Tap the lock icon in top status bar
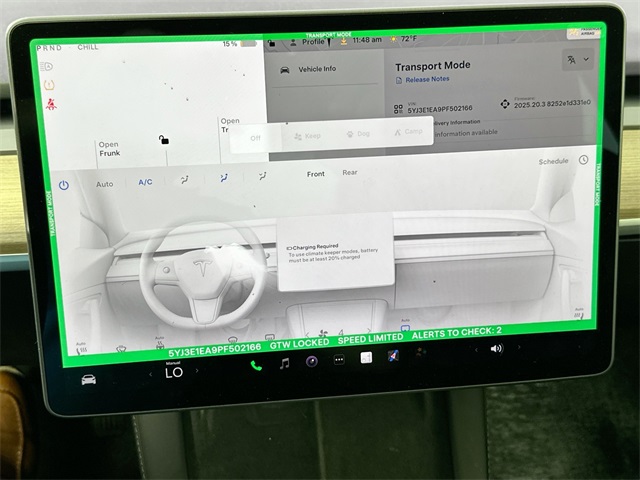Image resolution: width=640 pixels, height=480 pixels. pos(271,43)
